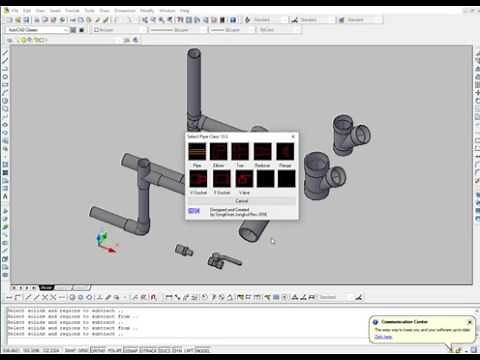Viewport: 480px width, 360px height.
Task: Open the layer list dropdown
Action: (x=70, y=40)
